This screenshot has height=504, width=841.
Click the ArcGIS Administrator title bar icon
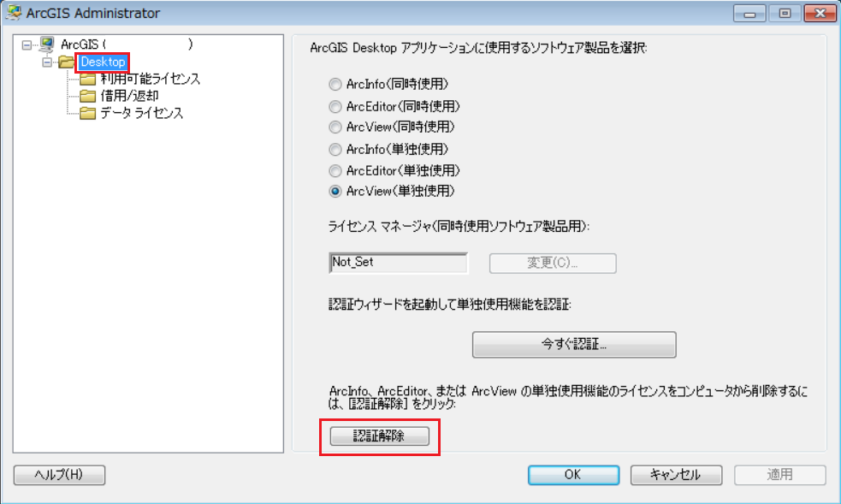[14, 12]
